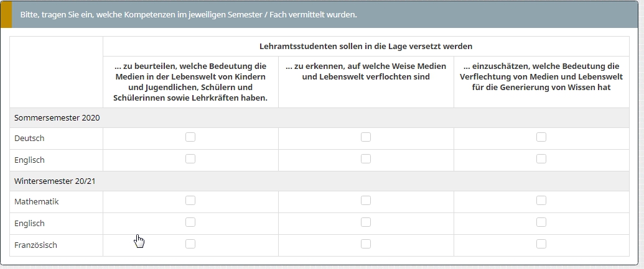Check Deutsch row under 'zu erkennen' column

coord(366,137)
